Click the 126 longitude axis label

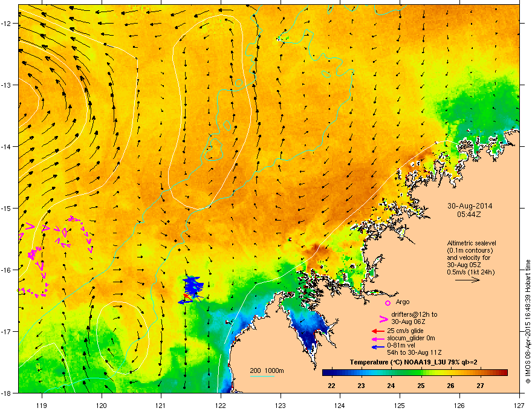[x=459, y=405]
